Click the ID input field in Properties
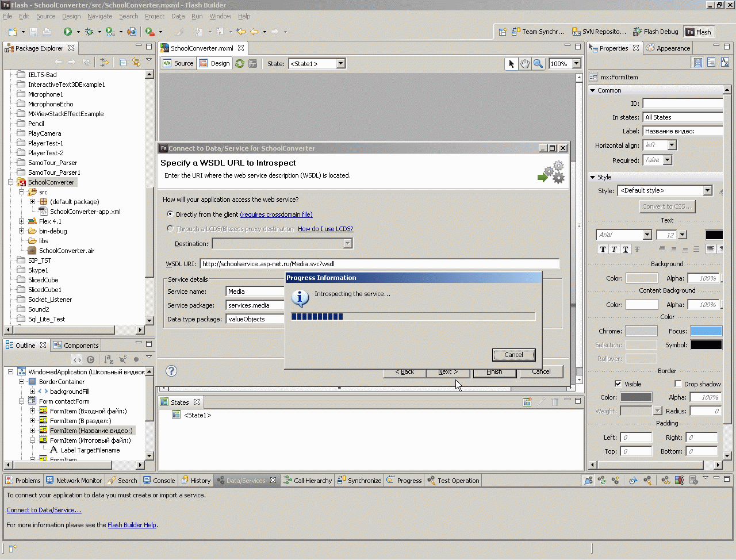Viewport: 736px width, 560px height. coord(683,103)
